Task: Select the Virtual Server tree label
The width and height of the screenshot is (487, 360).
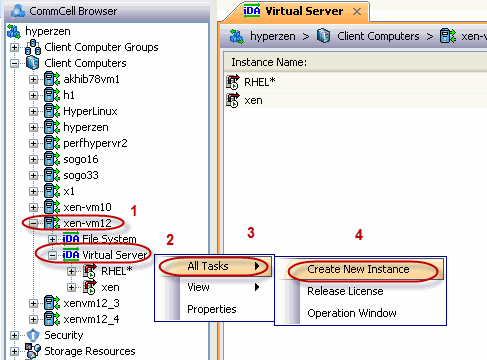Action: click(115, 255)
